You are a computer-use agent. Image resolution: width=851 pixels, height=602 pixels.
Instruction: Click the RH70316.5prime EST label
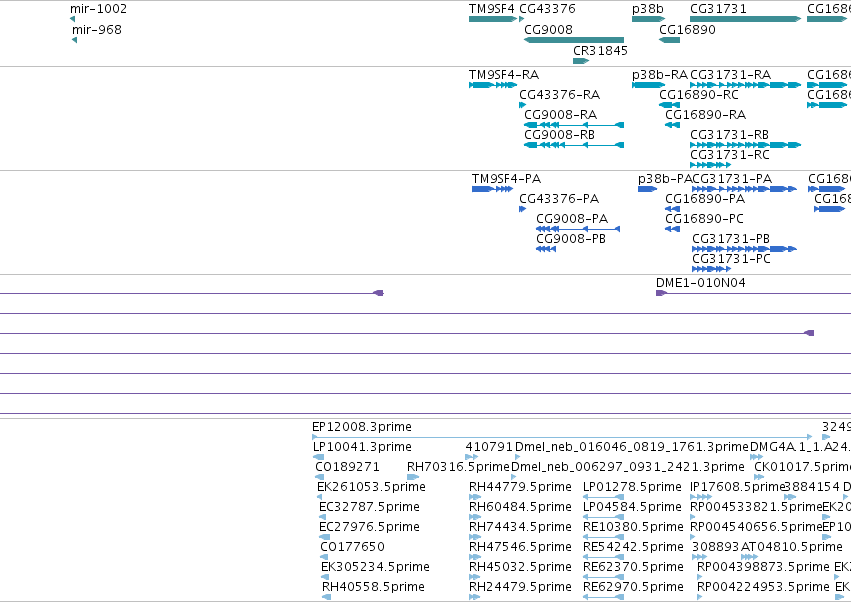[x=458, y=467]
